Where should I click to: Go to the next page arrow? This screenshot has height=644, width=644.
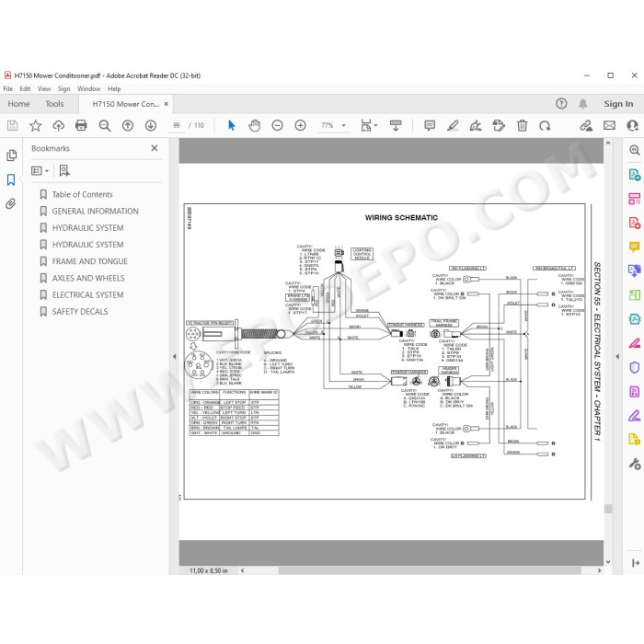[x=151, y=125]
